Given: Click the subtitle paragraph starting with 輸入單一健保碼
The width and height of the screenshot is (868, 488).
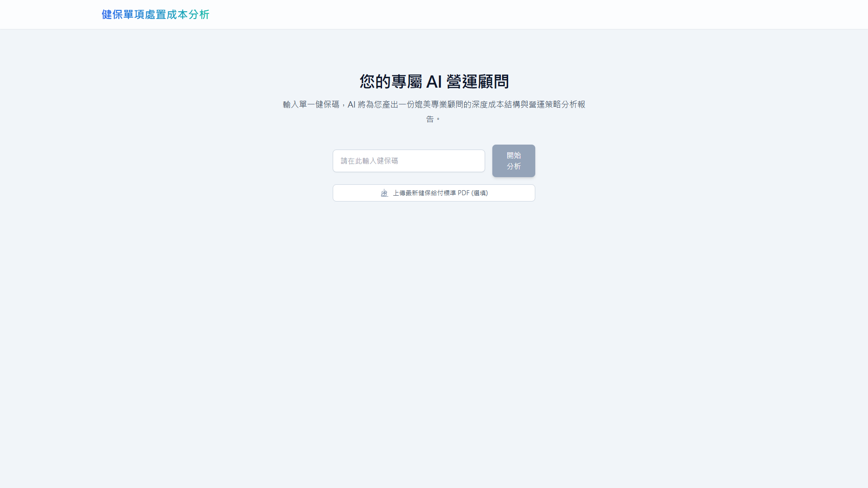Looking at the screenshot, I should (x=434, y=105).
